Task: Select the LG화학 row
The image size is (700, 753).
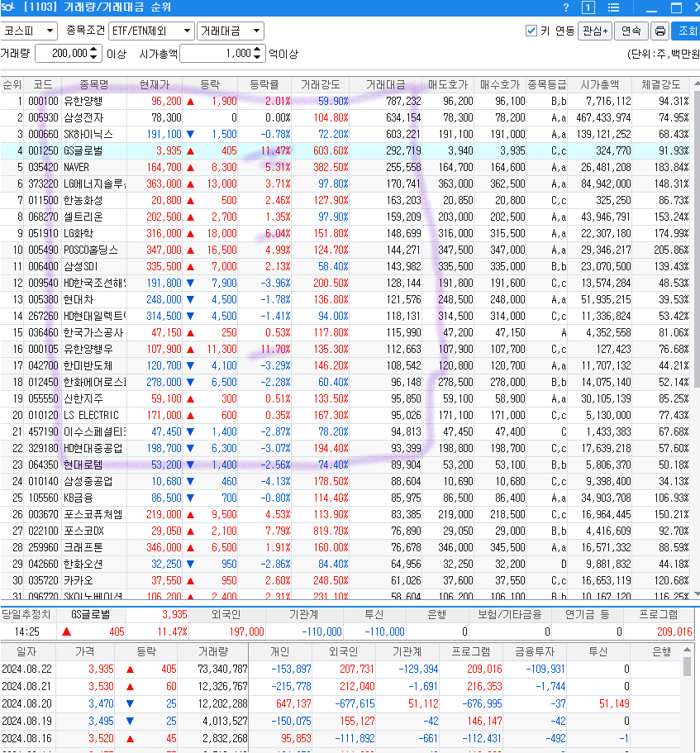Action: pos(345,233)
